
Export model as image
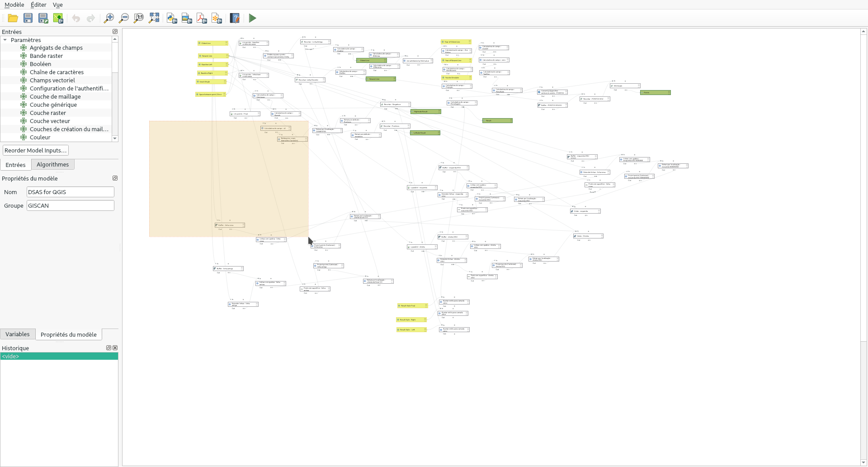(187, 18)
